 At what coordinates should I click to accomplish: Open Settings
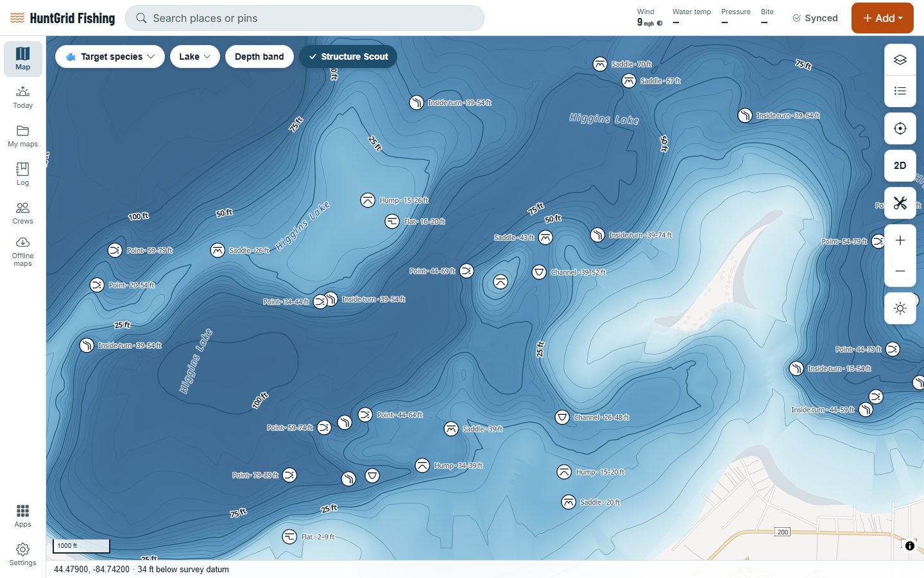click(22, 555)
